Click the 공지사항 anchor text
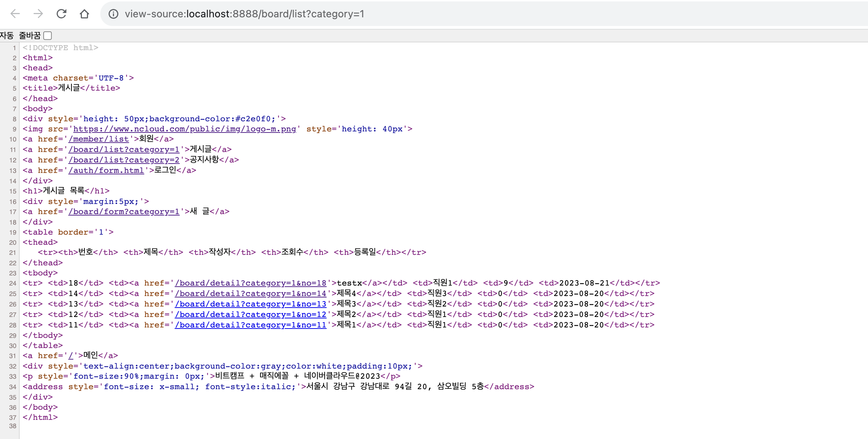 pyautogui.click(x=205, y=160)
